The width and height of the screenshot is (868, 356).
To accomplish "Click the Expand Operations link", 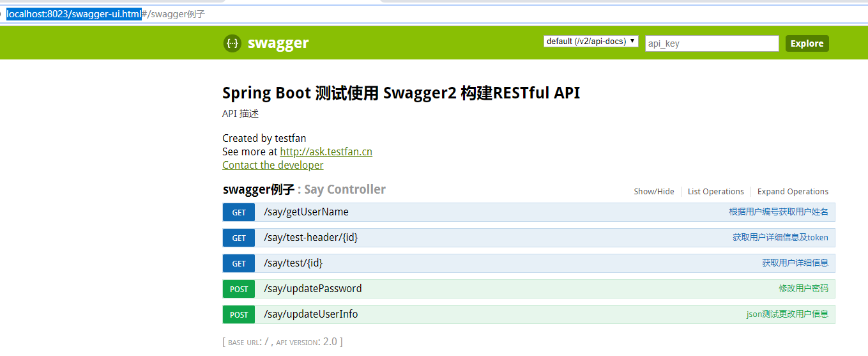I will click(793, 191).
